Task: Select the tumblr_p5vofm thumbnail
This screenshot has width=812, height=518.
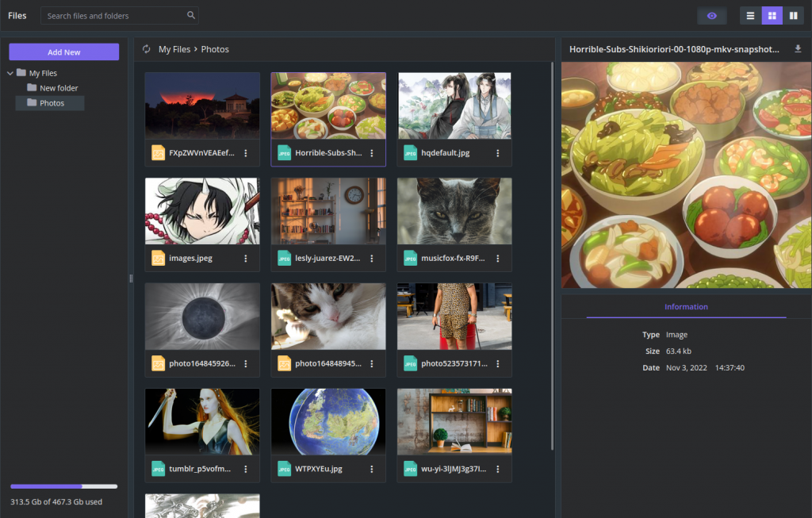Action: 201,421
